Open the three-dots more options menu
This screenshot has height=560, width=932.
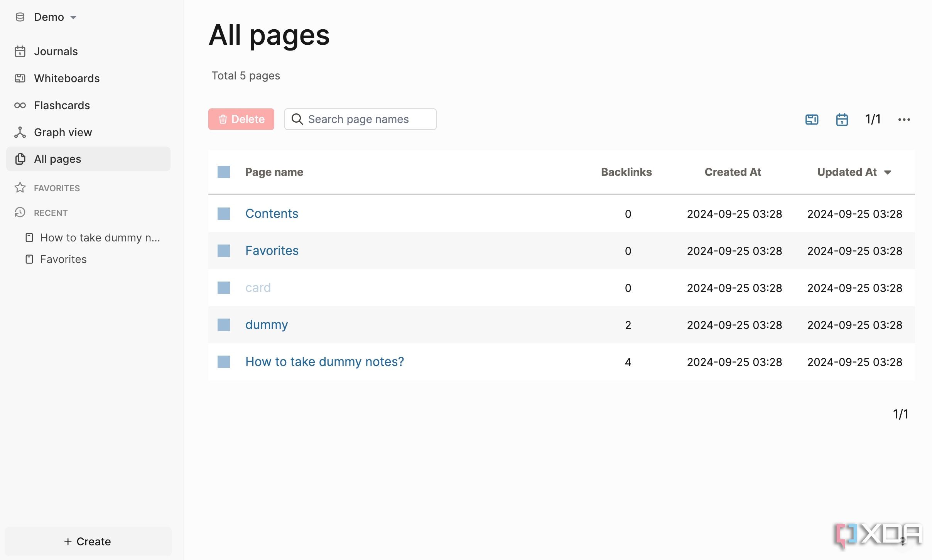(x=904, y=120)
